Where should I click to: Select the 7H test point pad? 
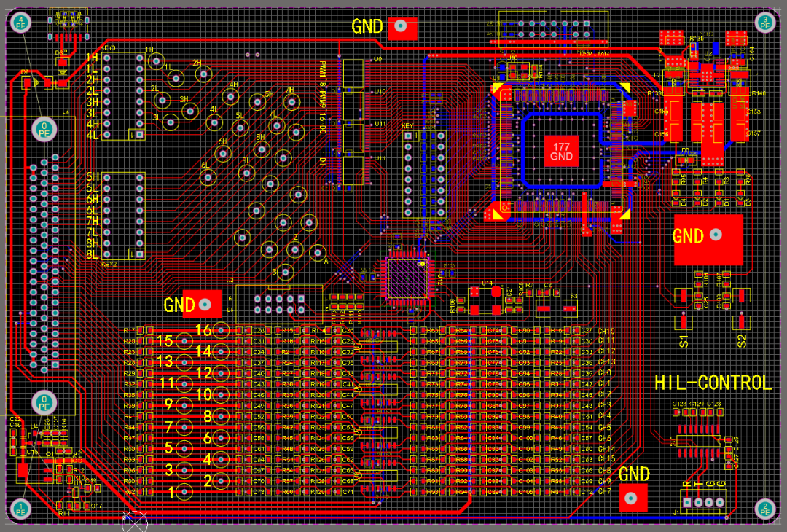[x=291, y=102]
